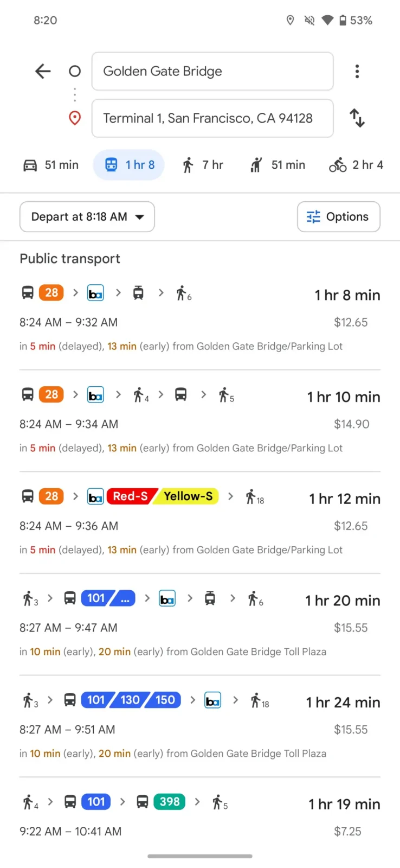Choose ride-hailing mode tab
400x868 pixels.
pos(278,165)
